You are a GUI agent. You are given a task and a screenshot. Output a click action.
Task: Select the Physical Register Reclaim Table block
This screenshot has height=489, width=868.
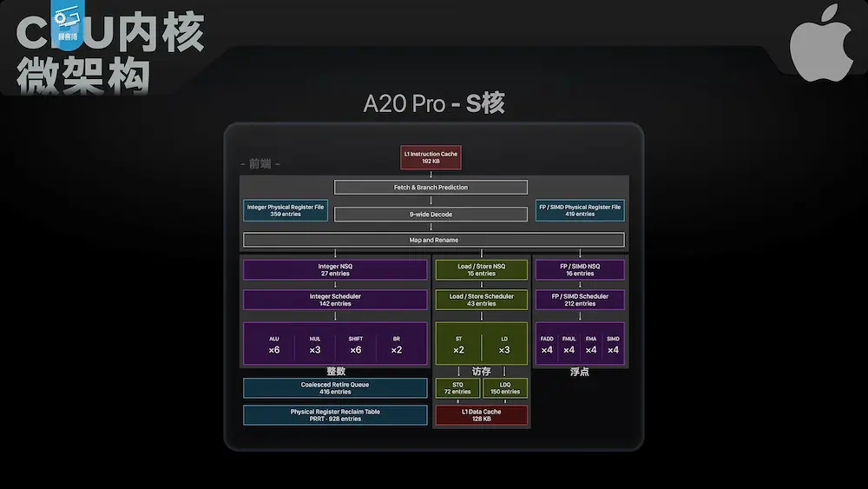click(x=335, y=415)
